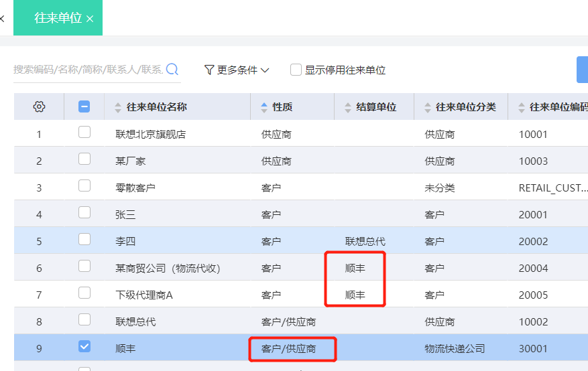Sort by 性质 column arrows
The image size is (588, 371).
point(264,107)
